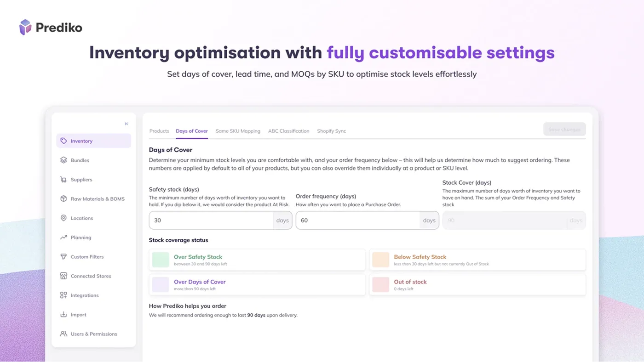Click the Order frequency days input field

pyautogui.click(x=358, y=221)
